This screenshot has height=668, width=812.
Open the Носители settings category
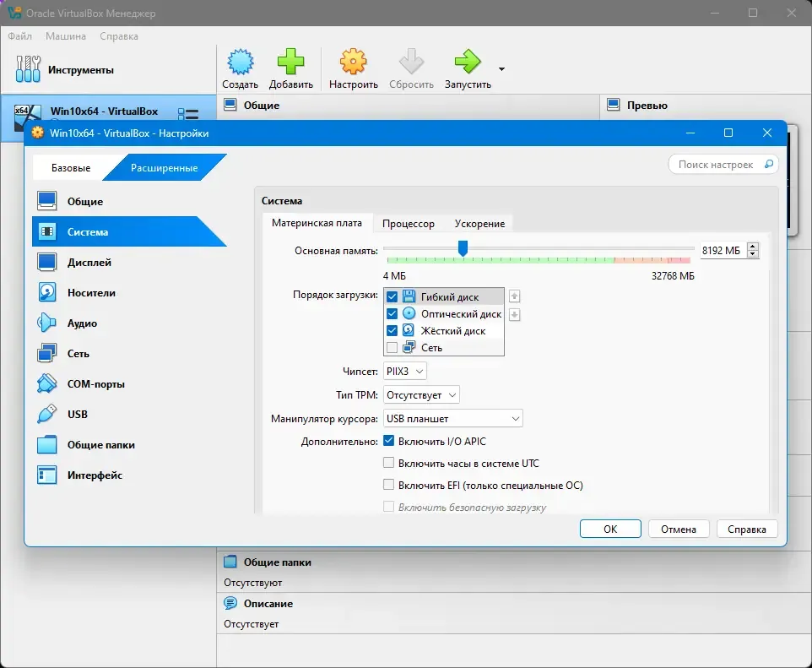(129, 293)
